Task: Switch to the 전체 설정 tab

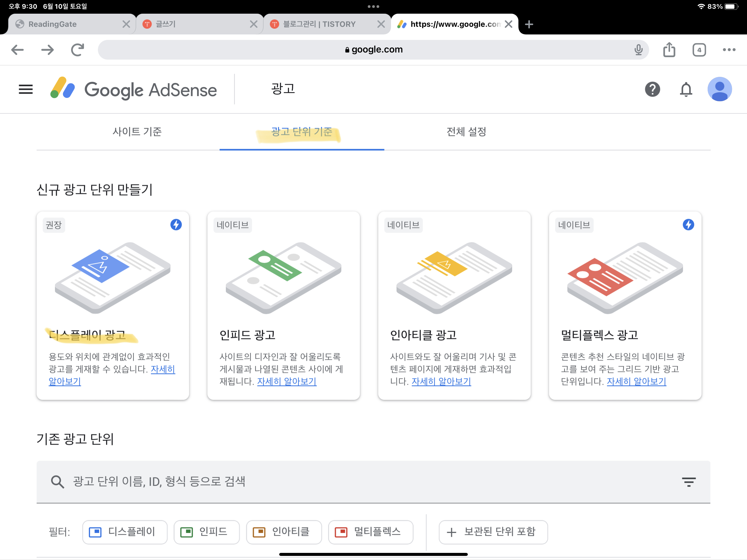Action: point(466,132)
